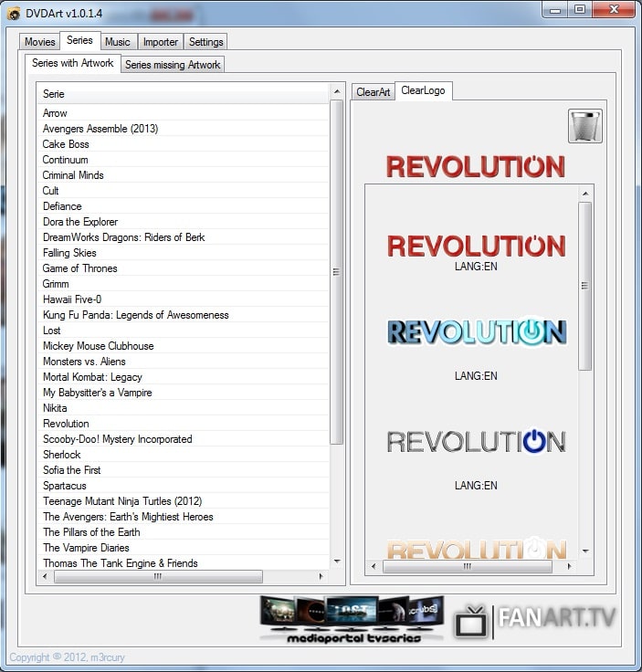The image size is (642, 672).
Task: Go to the Settings tab
Action: (x=205, y=42)
